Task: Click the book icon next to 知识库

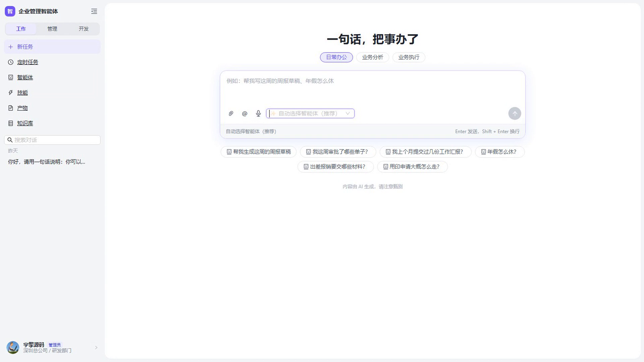Action: pyautogui.click(x=11, y=123)
